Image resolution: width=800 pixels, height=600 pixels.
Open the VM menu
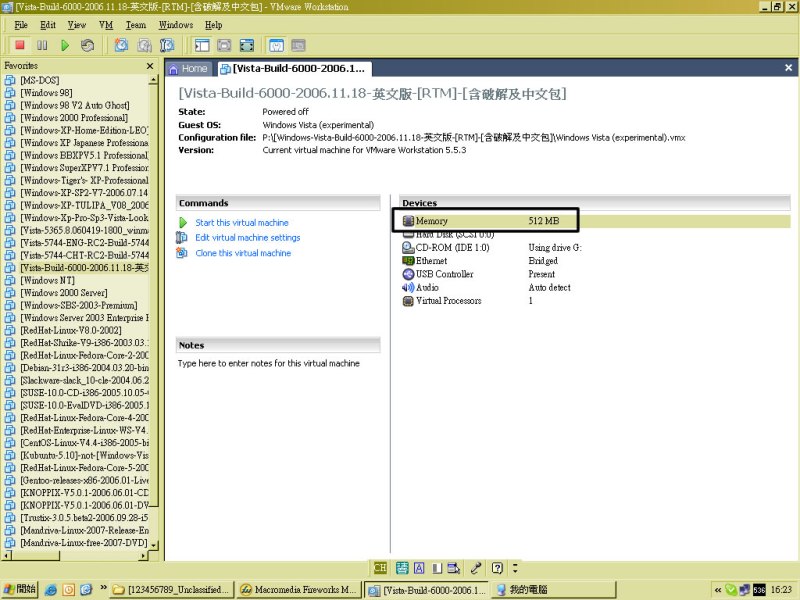106,25
